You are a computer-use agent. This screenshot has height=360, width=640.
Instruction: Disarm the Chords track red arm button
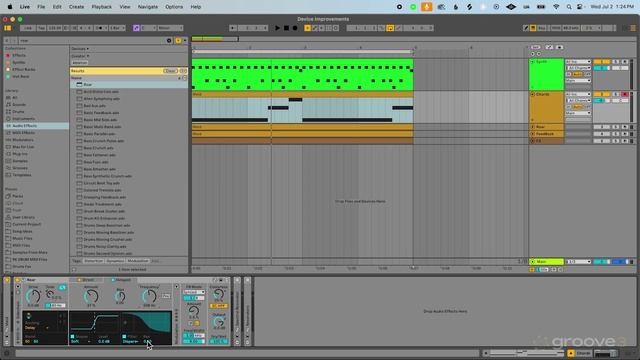tap(624, 94)
